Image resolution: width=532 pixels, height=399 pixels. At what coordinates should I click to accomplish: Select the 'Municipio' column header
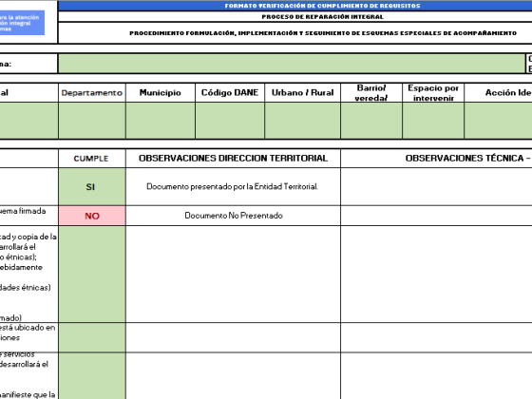(x=161, y=93)
